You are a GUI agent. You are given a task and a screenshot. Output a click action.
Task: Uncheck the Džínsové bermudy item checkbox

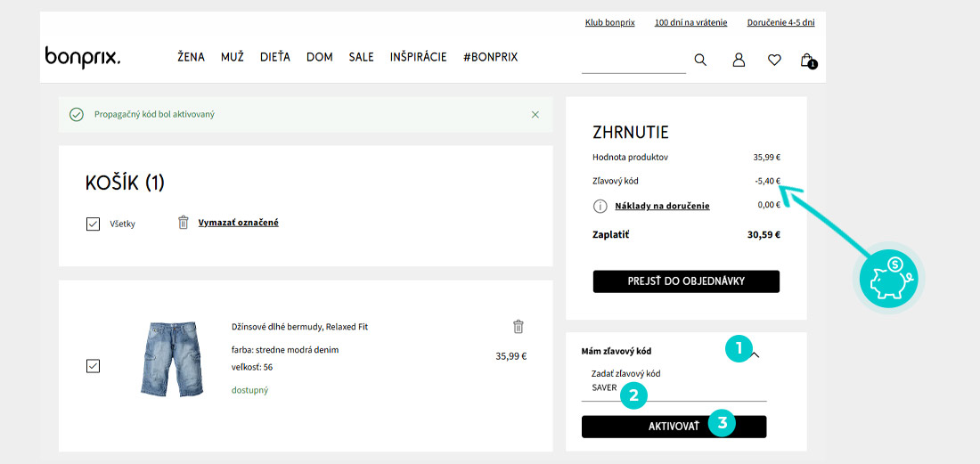[94, 366]
